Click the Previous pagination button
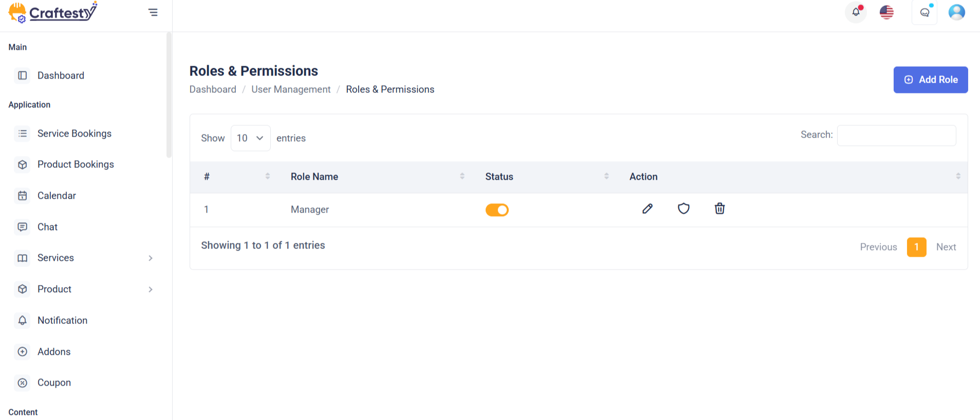This screenshot has width=980, height=420. pos(879,247)
